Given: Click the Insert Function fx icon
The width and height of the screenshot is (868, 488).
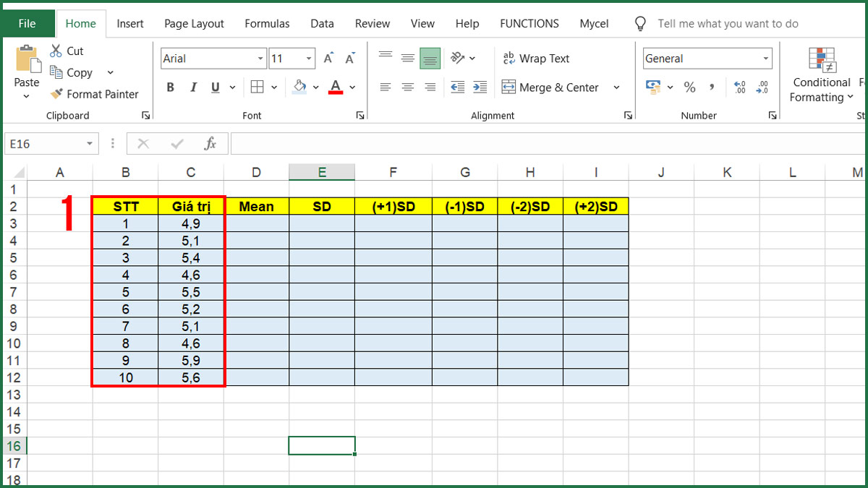Looking at the screenshot, I should 210,143.
